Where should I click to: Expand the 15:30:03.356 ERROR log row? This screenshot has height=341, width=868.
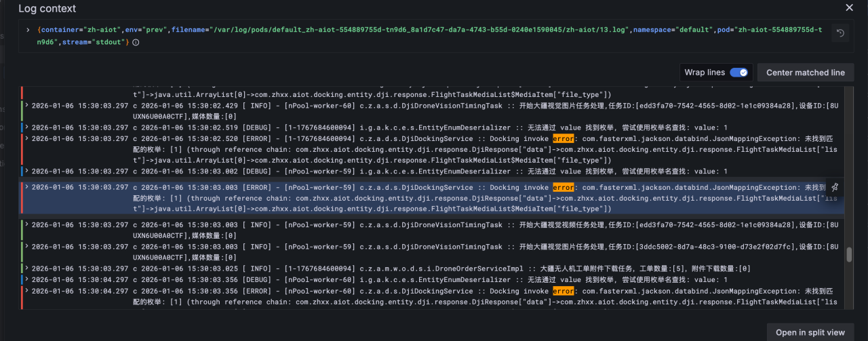pyautogui.click(x=26, y=291)
